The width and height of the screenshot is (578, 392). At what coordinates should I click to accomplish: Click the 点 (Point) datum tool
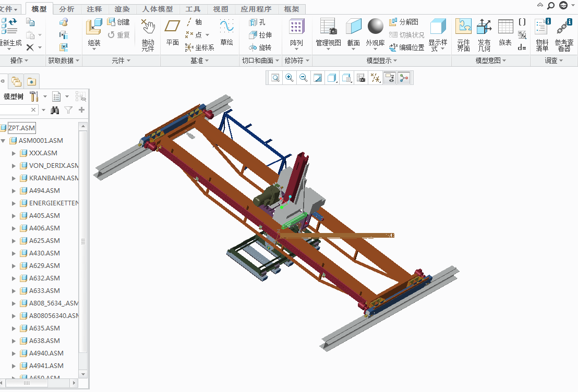(194, 35)
